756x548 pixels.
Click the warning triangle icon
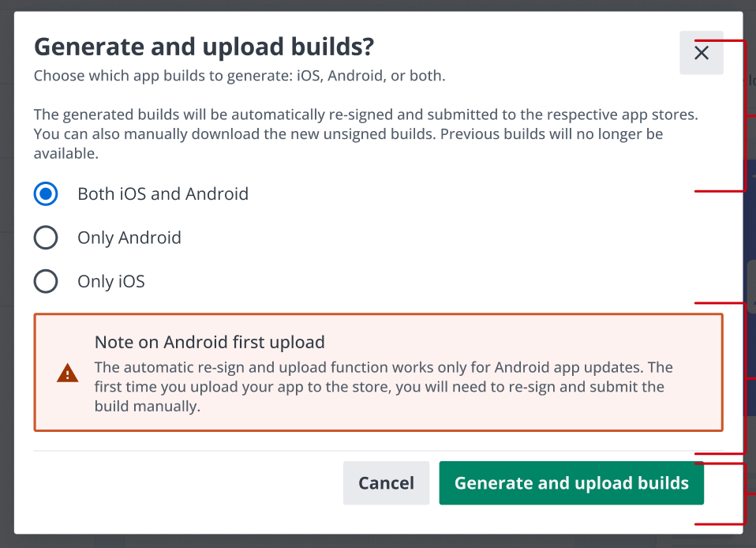tap(68, 373)
